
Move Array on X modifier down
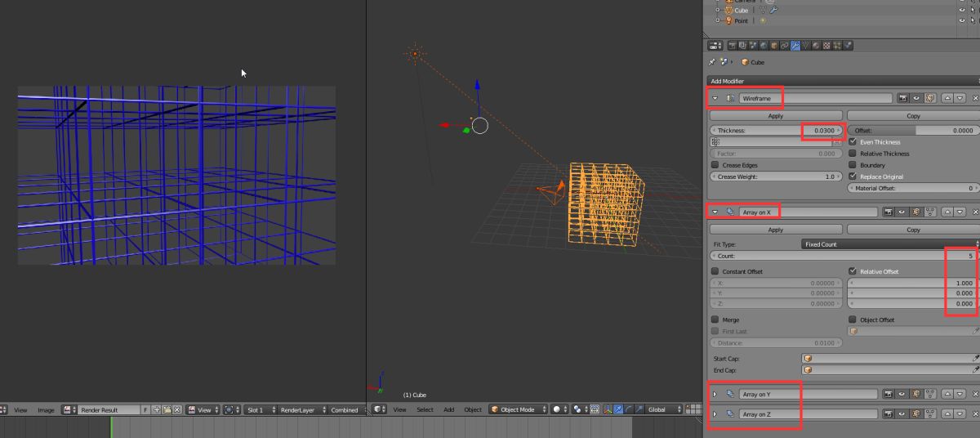coord(960,212)
